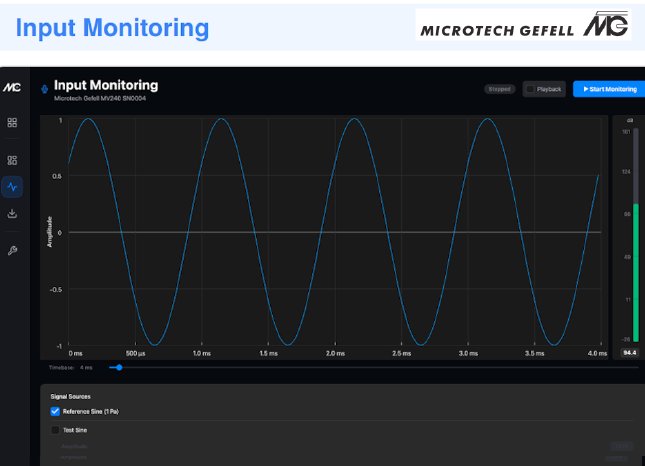
Task: Click the 'Timebase: 4 ms' label
Action: (x=71, y=368)
